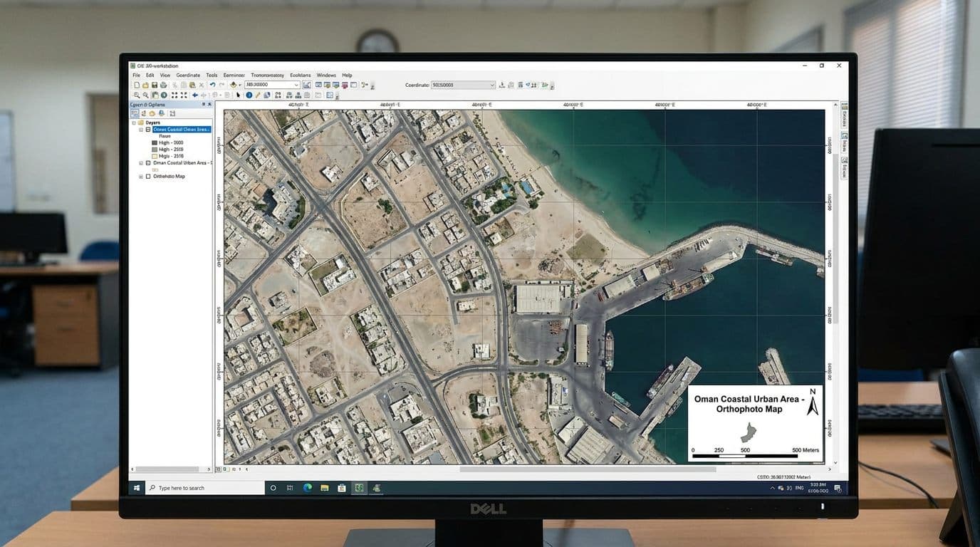Click the middle gray High legend swatch
980x547 pixels.
tap(155, 150)
